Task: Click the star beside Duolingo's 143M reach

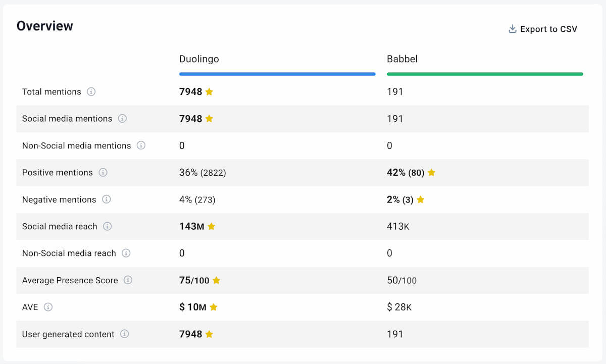Action: tap(211, 227)
